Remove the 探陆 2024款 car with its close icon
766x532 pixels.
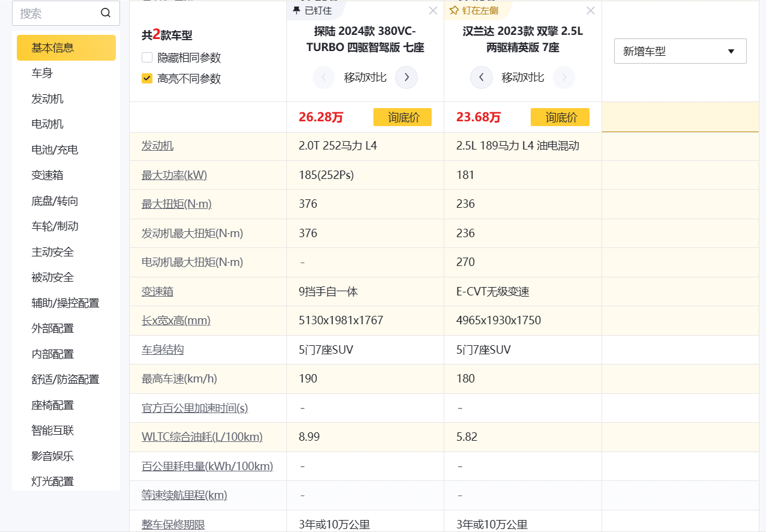[433, 11]
